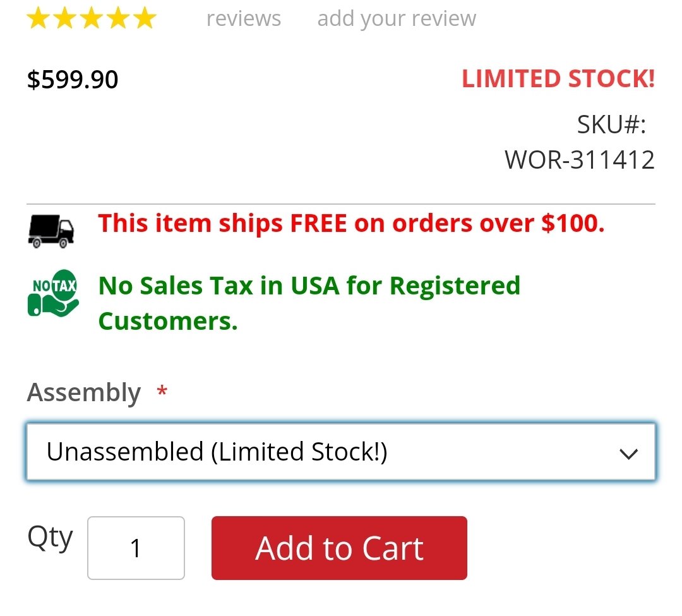This screenshot has height=616, width=682.
Task: Open the reviews link
Action: [x=244, y=18]
